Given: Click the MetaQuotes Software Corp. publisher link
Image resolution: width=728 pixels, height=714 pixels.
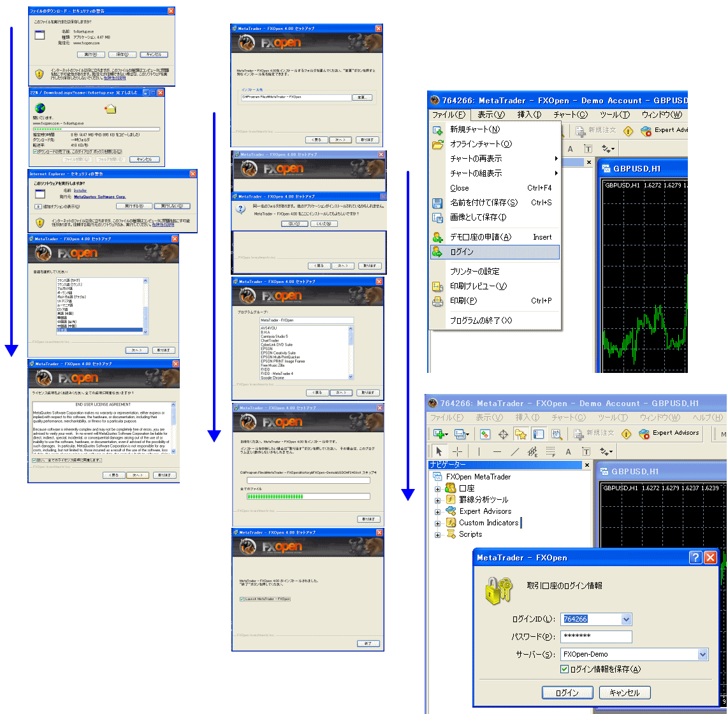Looking at the screenshot, I should coord(100,197).
